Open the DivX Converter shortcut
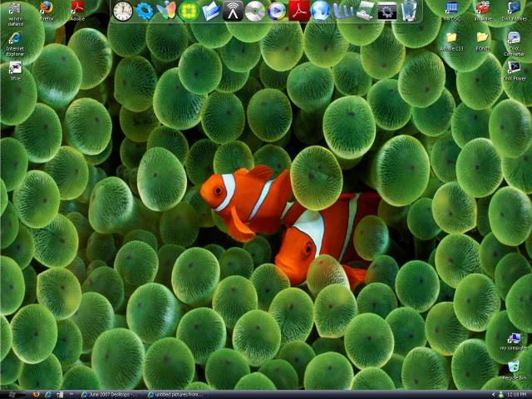 click(514, 43)
